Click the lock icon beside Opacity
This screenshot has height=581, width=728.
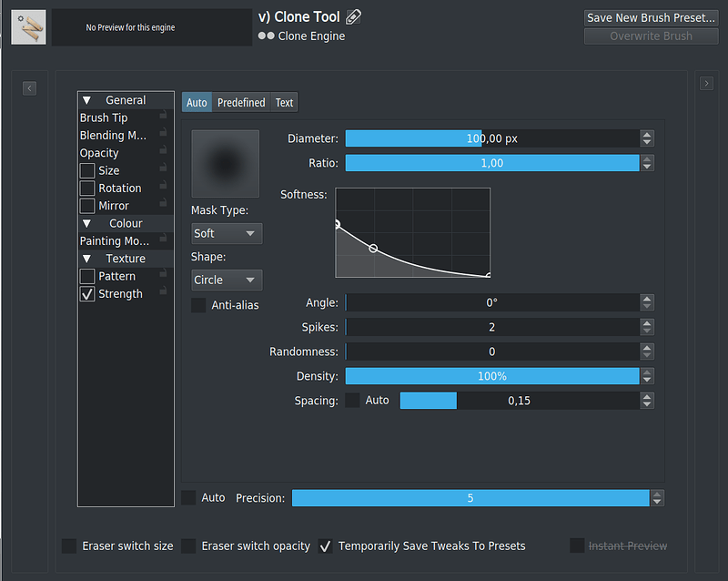(163, 149)
